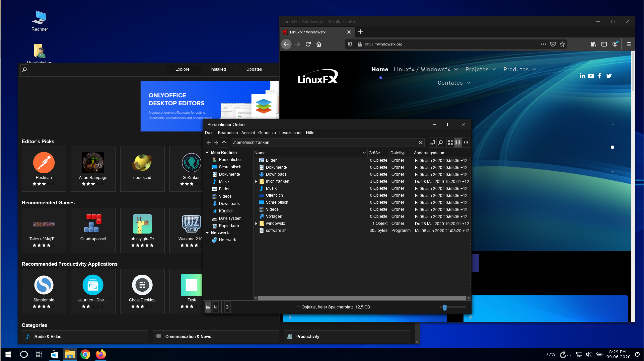Open the Produtos dropdown menu
Screen dimensions: 644x361
point(520,69)
